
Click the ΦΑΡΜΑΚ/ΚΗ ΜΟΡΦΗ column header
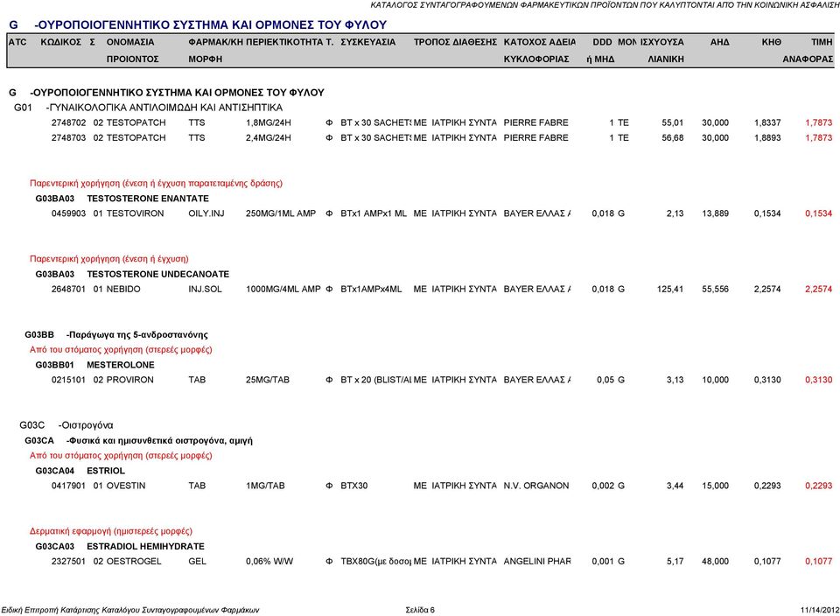click(216, 51)
